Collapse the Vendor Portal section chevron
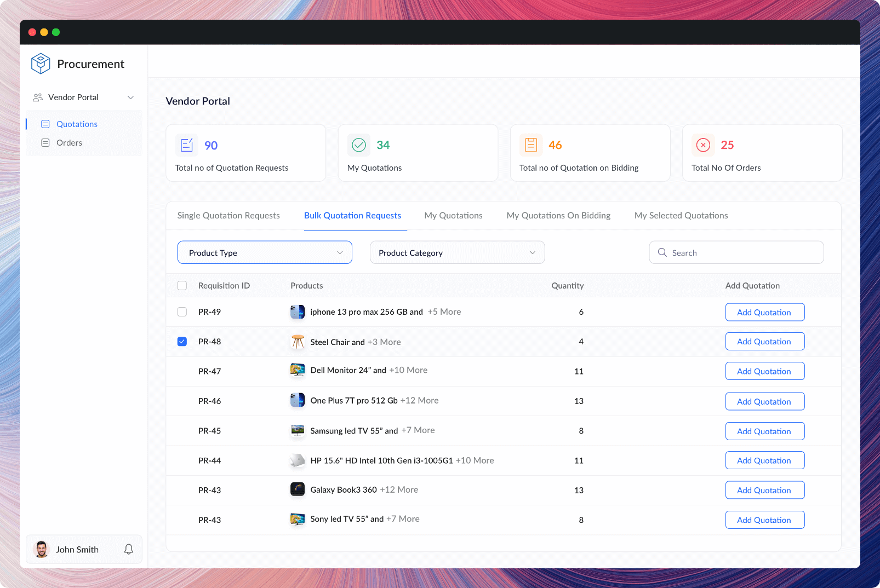The width and height of the screenshot is (880, 588). tap(130, 97)
